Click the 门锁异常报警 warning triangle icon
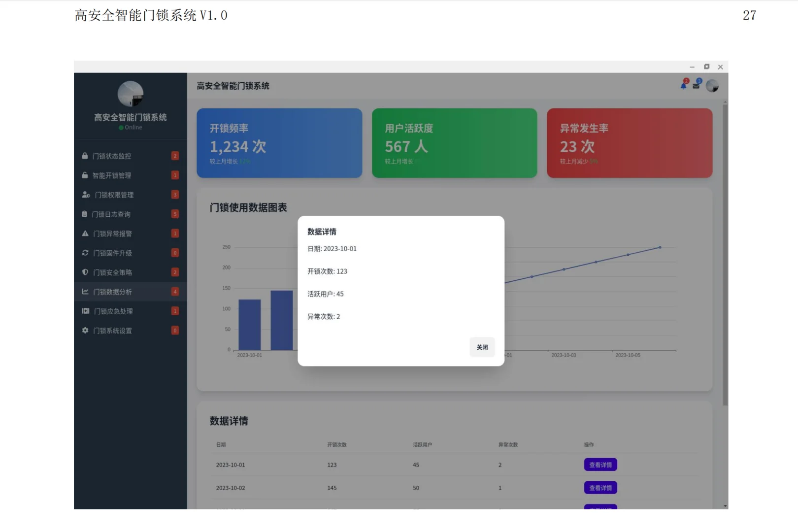 (85, 233)
